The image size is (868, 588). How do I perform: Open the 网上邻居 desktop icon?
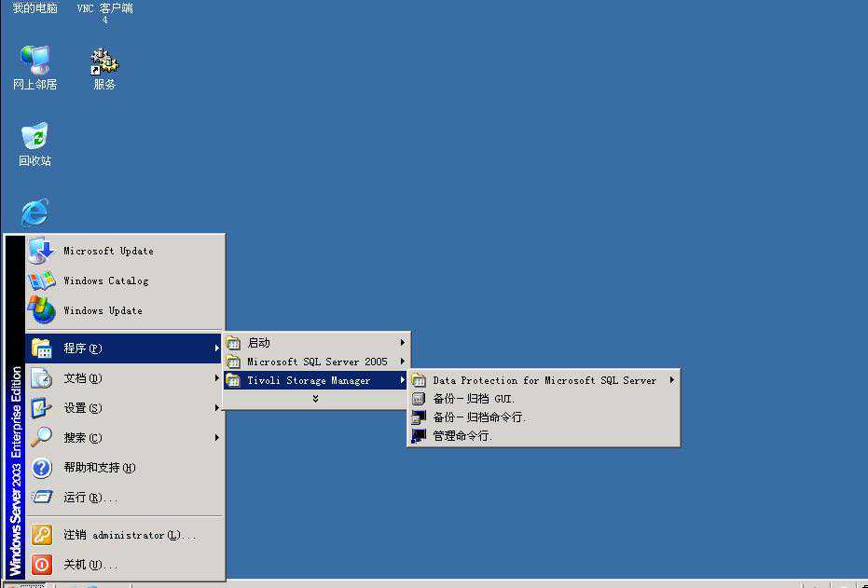[34, 61]
